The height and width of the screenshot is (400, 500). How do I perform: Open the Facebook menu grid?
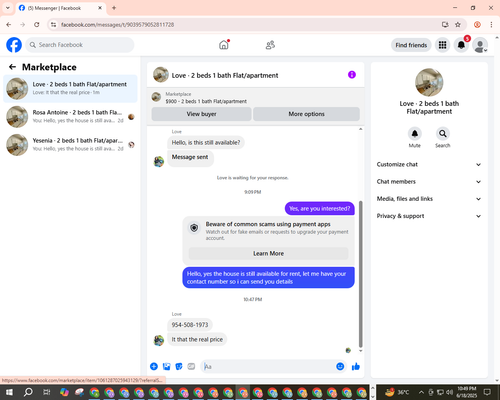point(442,45)
